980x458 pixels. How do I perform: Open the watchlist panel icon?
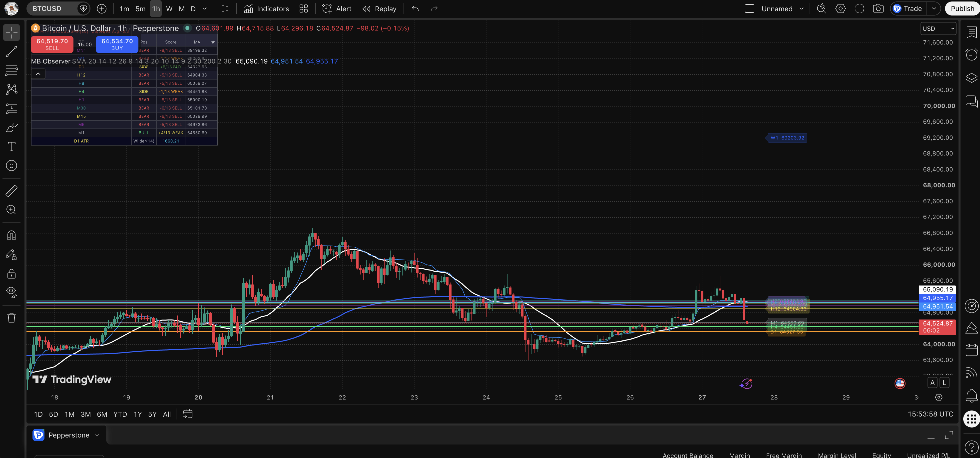[x=971, y=32]
